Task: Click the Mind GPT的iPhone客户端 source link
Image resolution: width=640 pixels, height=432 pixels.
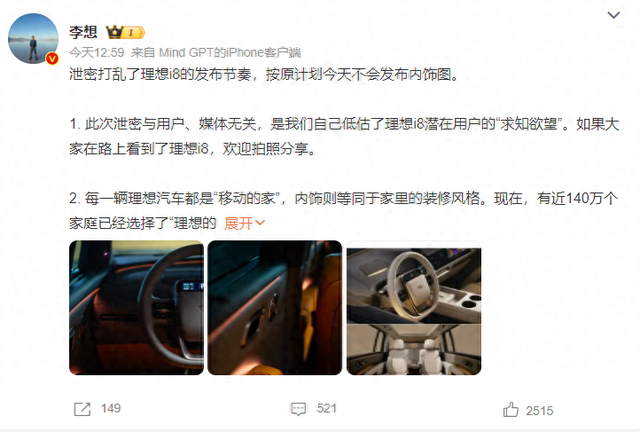Action: [230, 53]
